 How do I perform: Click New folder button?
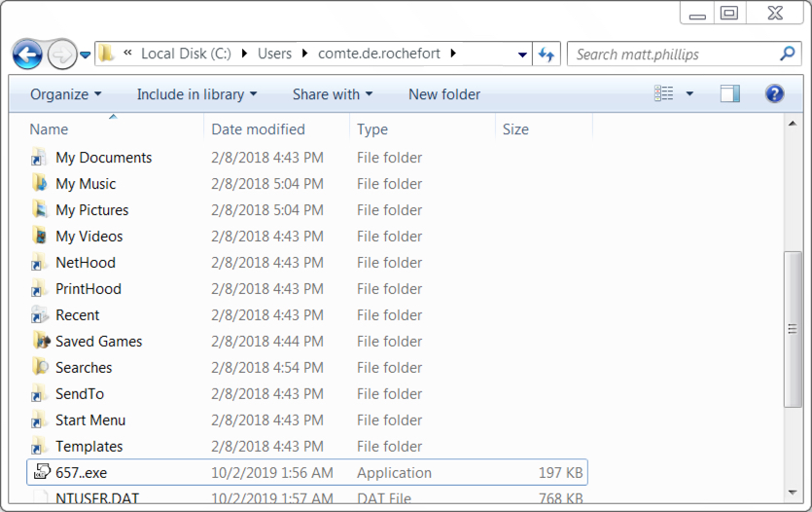[444, 94]
